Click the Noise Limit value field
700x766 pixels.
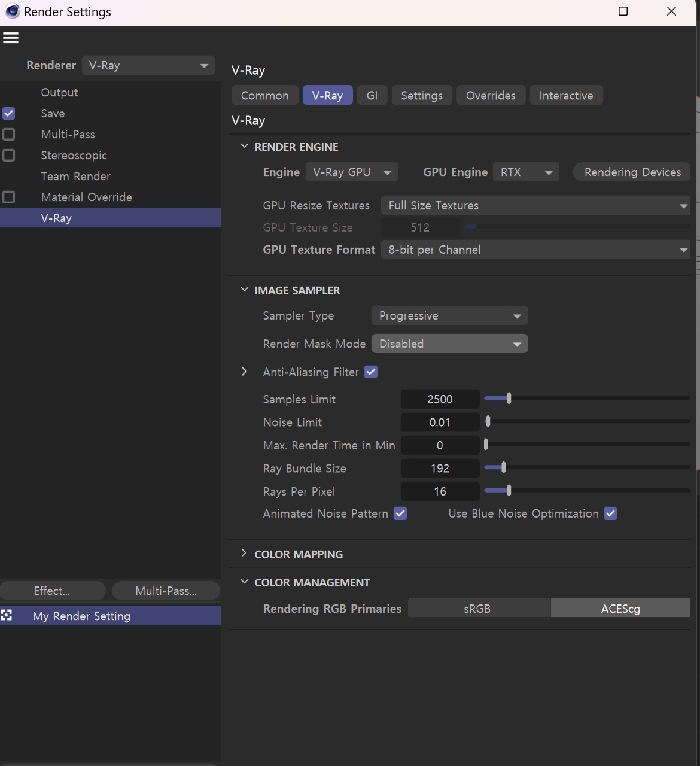440,422
